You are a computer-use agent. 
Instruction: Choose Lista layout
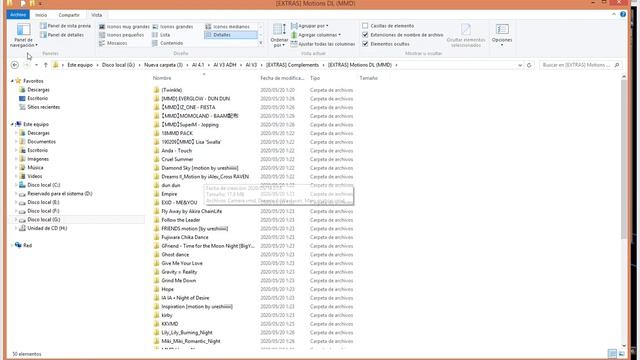click(161, 35)
